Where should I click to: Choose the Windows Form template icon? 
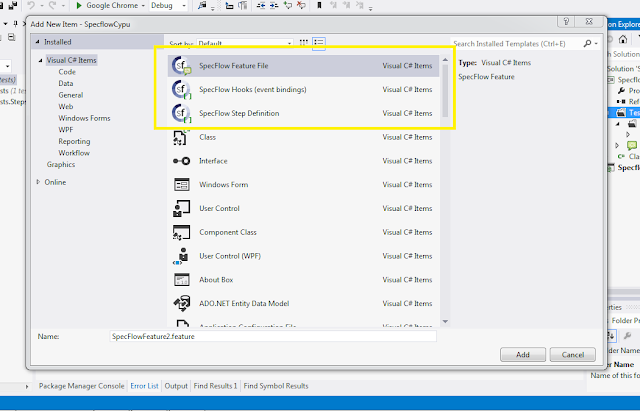(x=181, y=184)
